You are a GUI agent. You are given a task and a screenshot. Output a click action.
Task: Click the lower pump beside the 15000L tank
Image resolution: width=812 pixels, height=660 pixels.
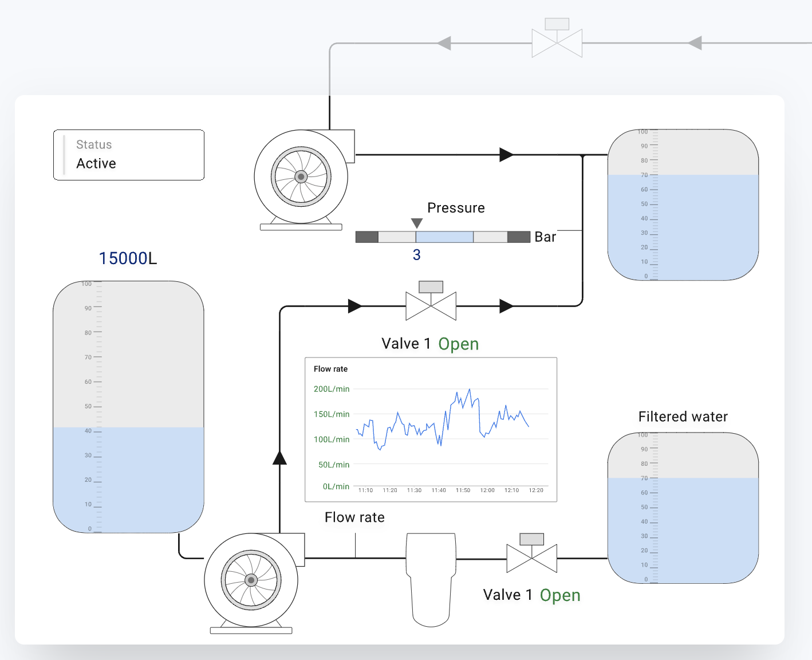[x=251, y=580]
